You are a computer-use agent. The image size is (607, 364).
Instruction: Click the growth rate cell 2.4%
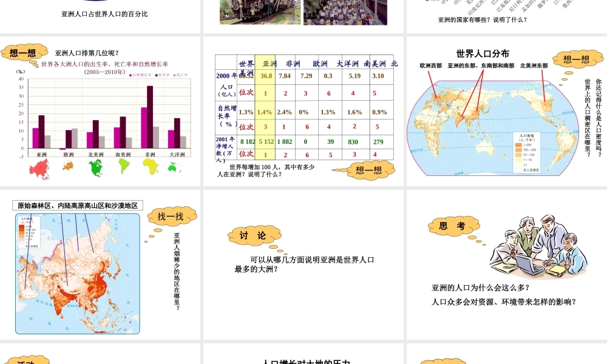click(x=284, y=112)
